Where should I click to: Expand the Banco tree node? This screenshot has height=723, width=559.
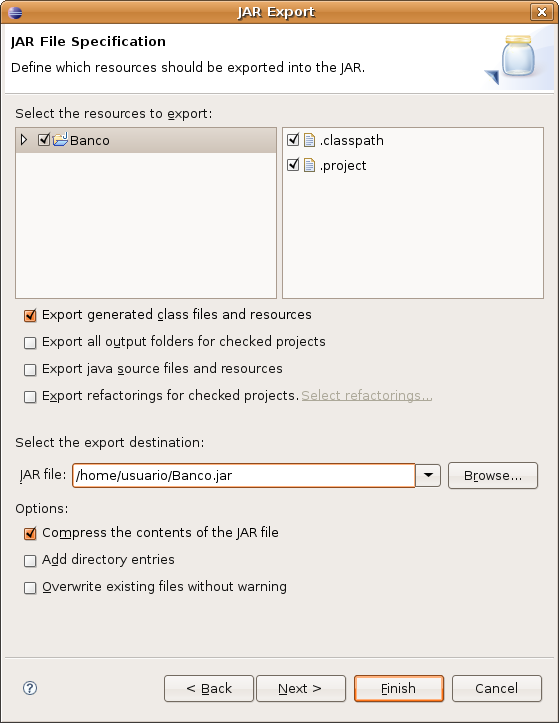tap(24, 140)
